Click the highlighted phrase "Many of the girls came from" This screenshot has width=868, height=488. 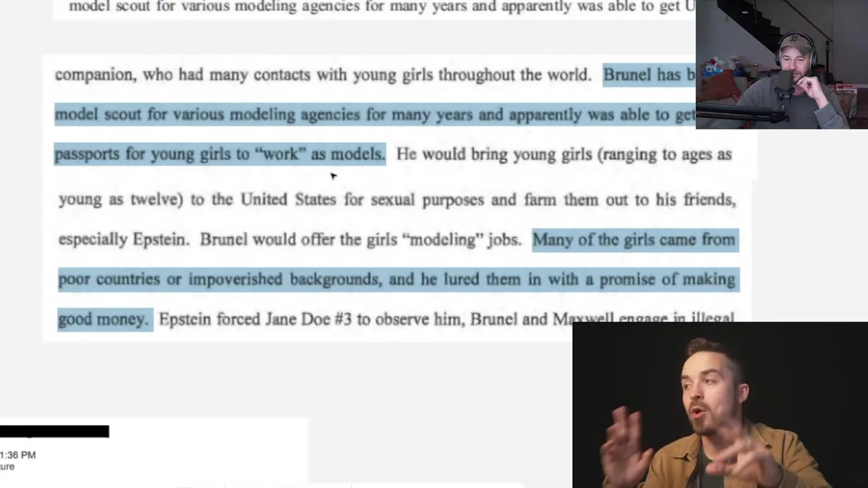pos(634,239)
